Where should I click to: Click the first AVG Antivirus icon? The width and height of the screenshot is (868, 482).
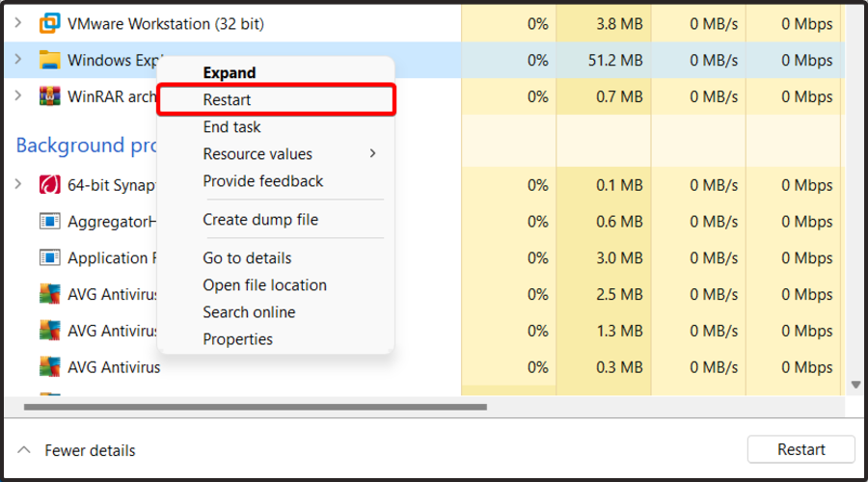point(49,294)
